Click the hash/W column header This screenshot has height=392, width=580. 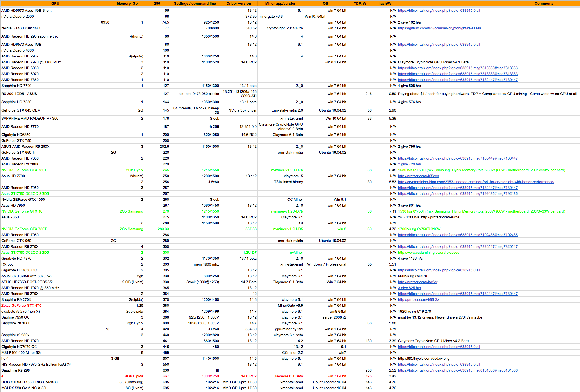pos(385,3)
